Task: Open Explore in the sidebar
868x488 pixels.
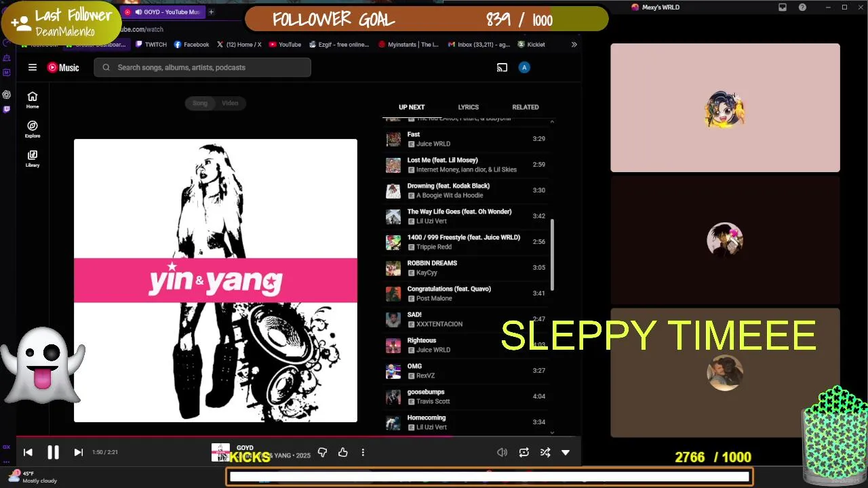Action: [x=33, y=129]
